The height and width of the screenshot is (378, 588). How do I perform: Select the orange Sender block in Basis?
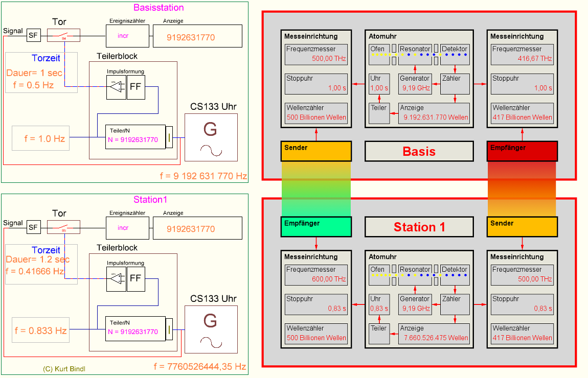[316, 151]
